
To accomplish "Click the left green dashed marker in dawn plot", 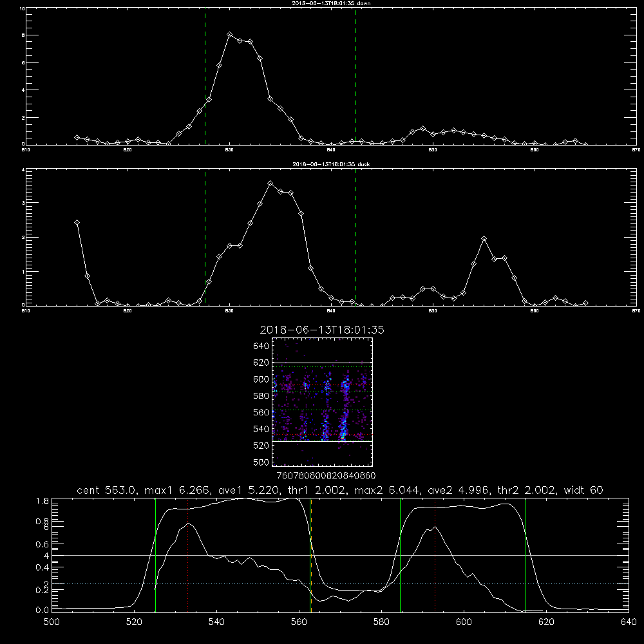I will 205,76.
